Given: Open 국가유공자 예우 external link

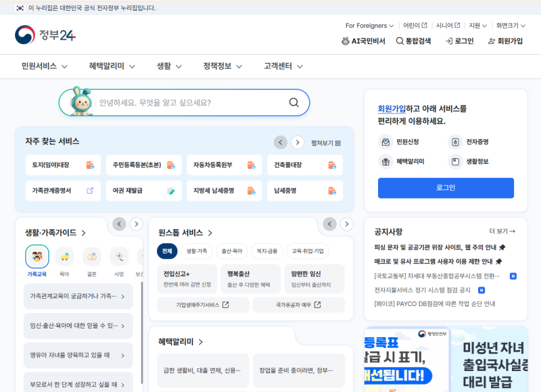Looking at the screenshot, I should (x=299, y=305).
